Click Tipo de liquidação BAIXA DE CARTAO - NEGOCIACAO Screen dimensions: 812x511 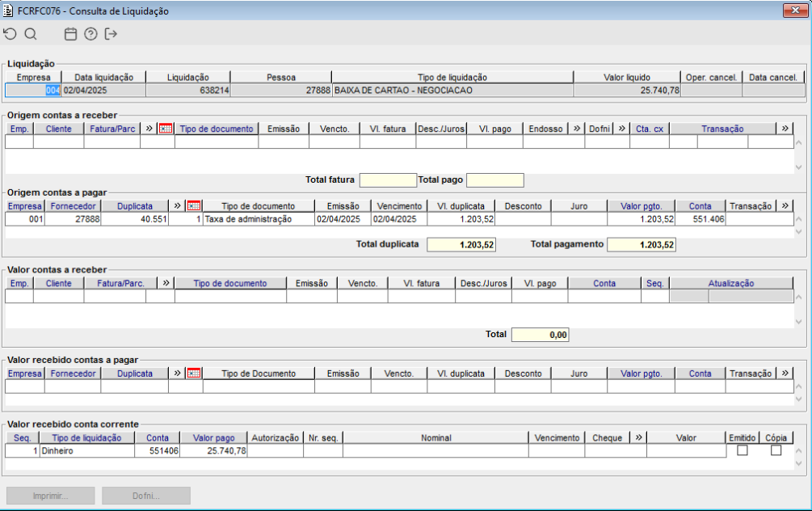tap(452, 91)
